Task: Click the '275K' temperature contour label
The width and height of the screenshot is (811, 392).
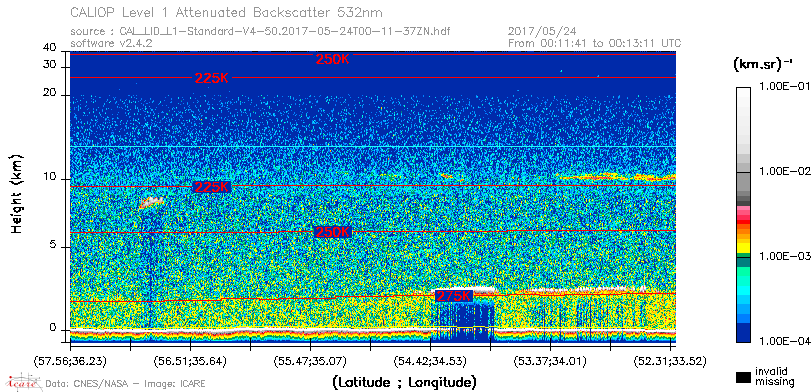Action: pos(454,296)
